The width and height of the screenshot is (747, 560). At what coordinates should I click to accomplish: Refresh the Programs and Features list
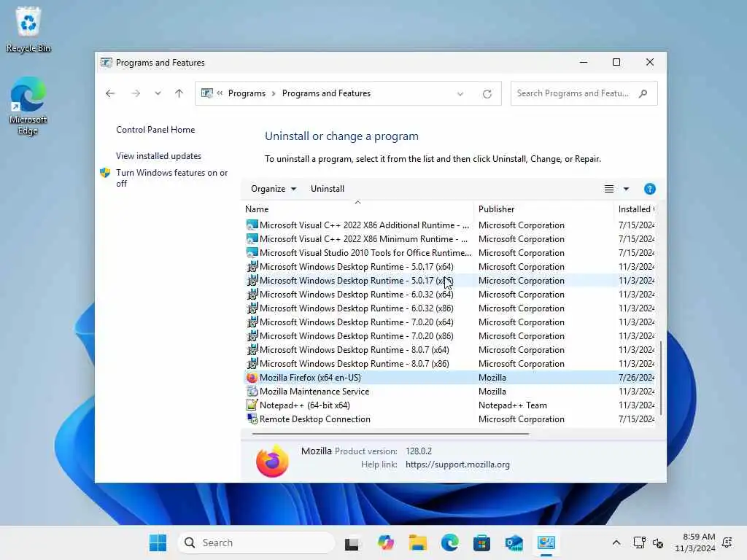(487, 94)
